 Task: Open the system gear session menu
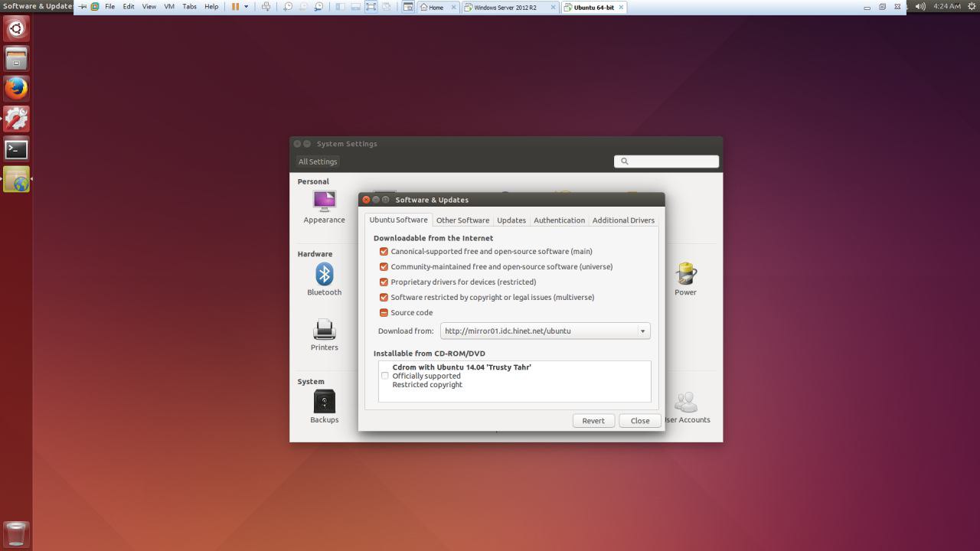click(x=972, y=6)
